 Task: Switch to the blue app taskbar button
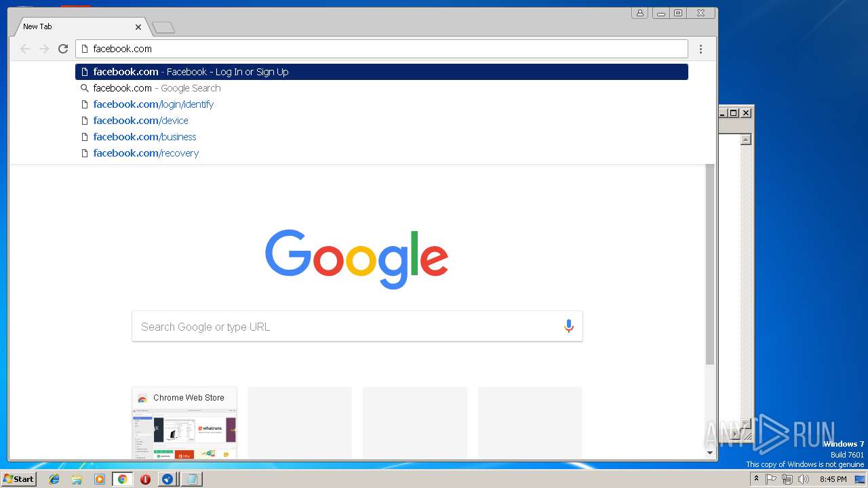pos(167,479)
